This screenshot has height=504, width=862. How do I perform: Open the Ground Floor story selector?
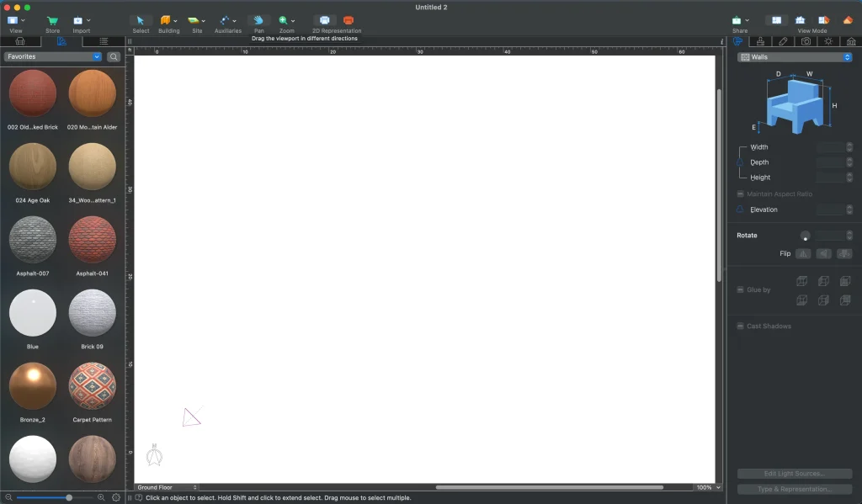167,487
